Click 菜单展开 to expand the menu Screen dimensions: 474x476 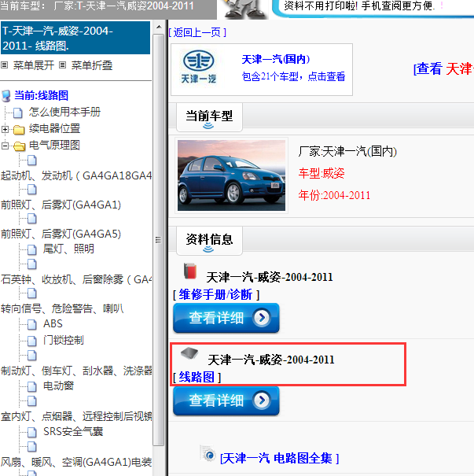point(33,65)
